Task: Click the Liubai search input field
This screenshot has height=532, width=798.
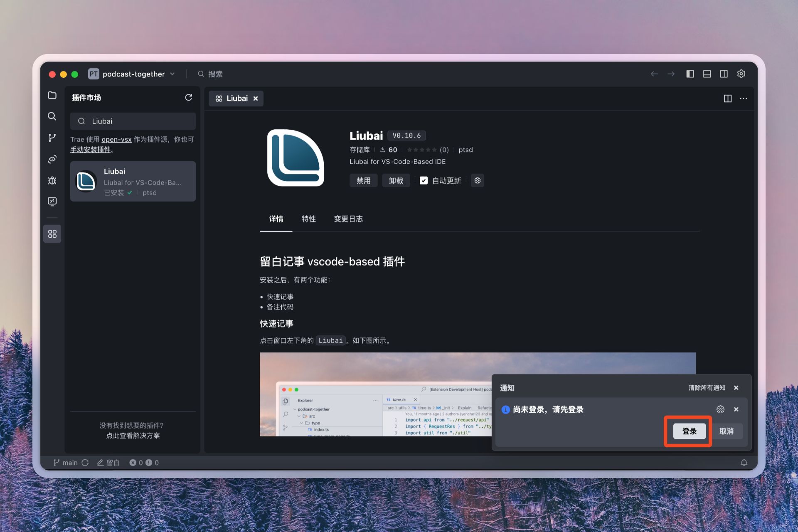Action: click(x=133, y=121)
